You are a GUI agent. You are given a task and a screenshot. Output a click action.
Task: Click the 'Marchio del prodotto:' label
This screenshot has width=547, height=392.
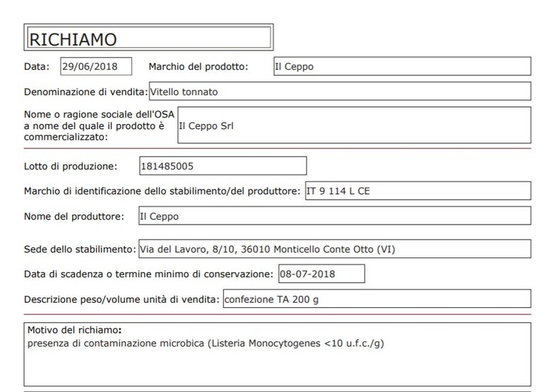198,66
